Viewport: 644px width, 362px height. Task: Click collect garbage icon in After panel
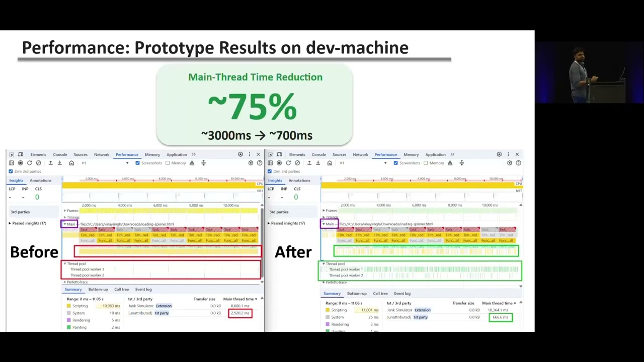pyautogui.click(x=450, y=163)
